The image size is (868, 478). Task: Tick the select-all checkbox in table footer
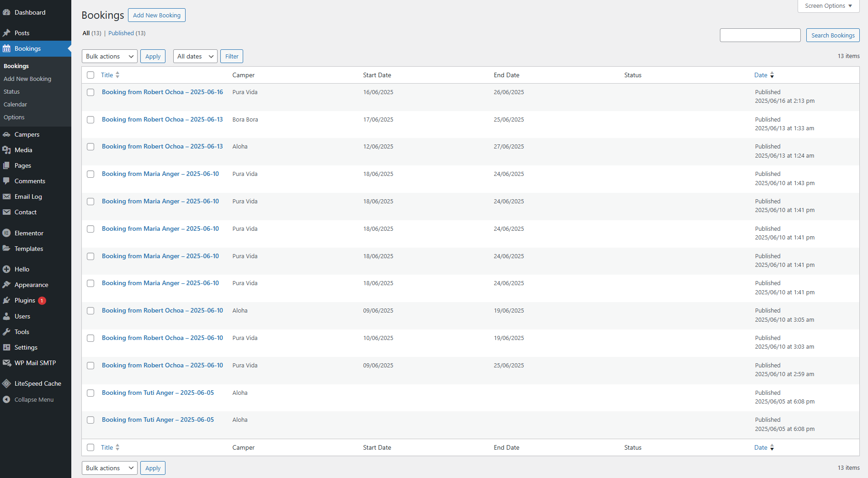pos(91,447)
